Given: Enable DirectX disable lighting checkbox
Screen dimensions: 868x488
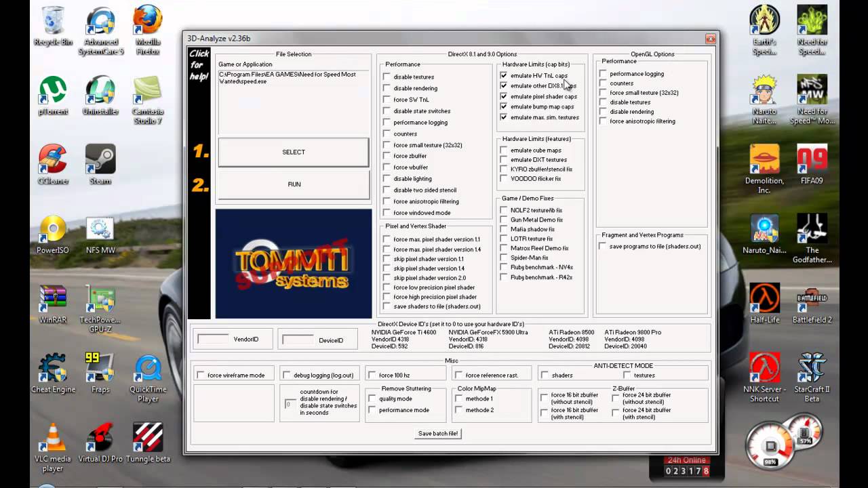Looking at the screenshot, I should [x=387, y=179].
